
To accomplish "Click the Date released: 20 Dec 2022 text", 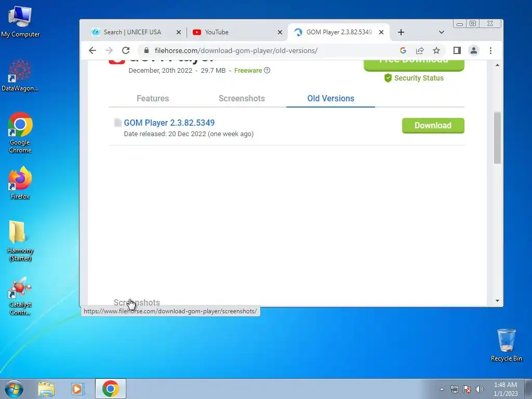I will click(x=189, y=134).
